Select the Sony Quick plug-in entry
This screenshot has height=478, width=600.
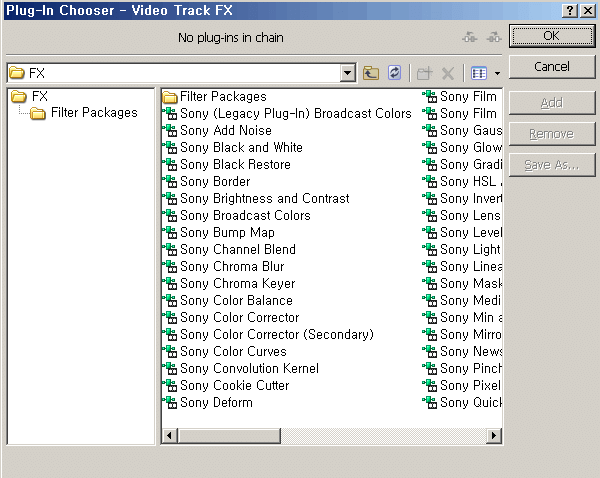click(462, 403)
